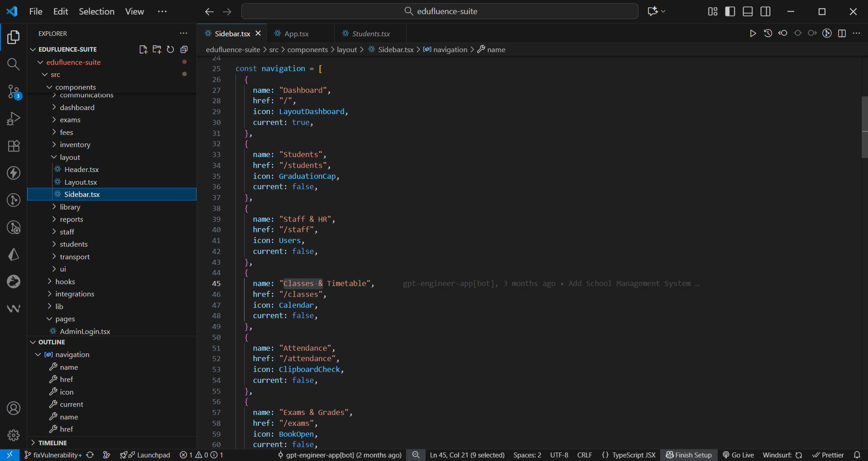This screenshot has height=461, width=868.
Task: Expand the TIMELINE section
Action: [52, 443]
